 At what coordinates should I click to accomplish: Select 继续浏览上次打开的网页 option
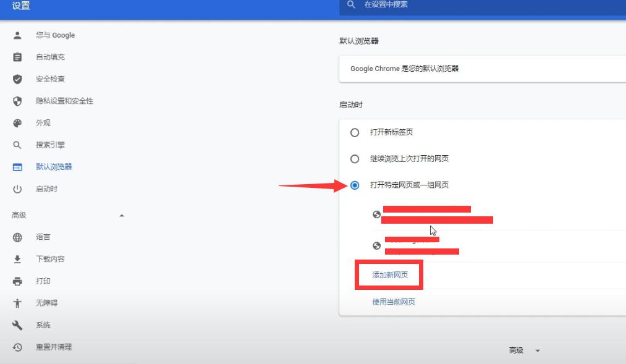(x=355, y=159)
